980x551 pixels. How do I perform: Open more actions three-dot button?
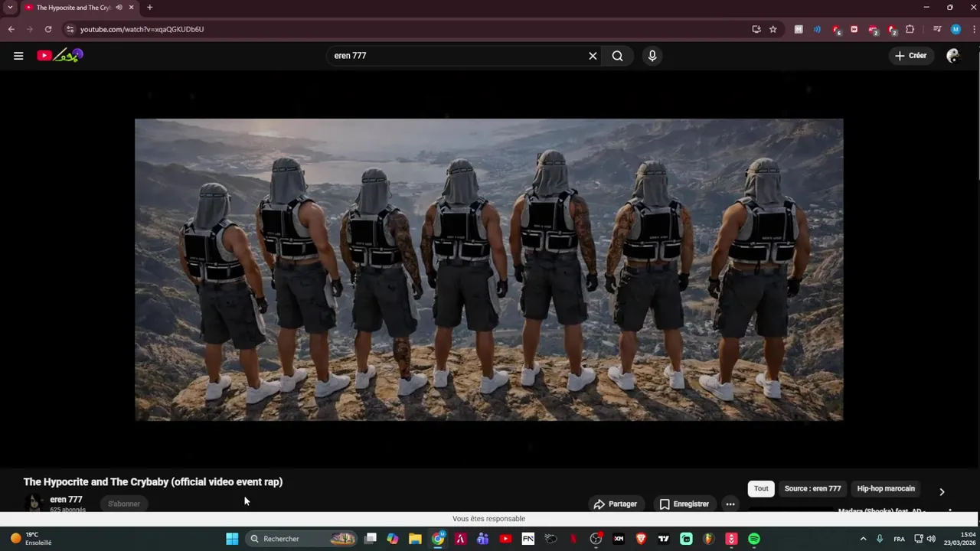point(730,504)
